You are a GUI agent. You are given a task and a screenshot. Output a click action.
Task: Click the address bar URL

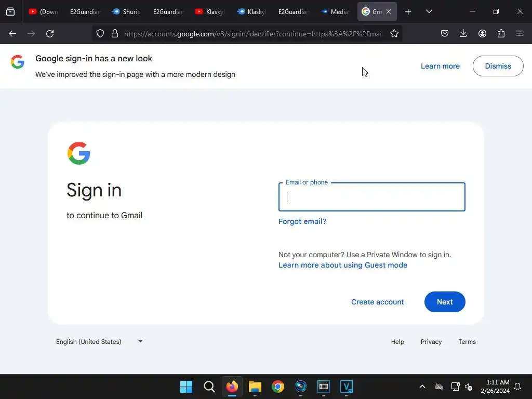(x=253, y=34)
